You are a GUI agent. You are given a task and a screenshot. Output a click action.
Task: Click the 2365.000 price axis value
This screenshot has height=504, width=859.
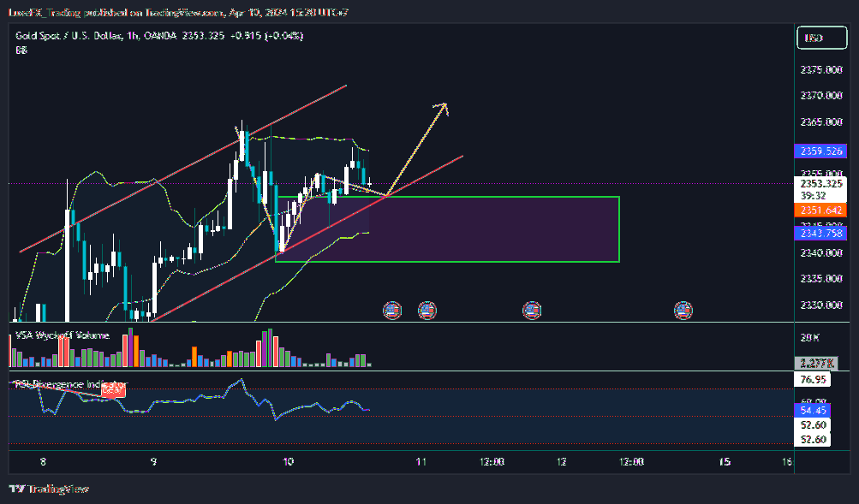[820, 122]
